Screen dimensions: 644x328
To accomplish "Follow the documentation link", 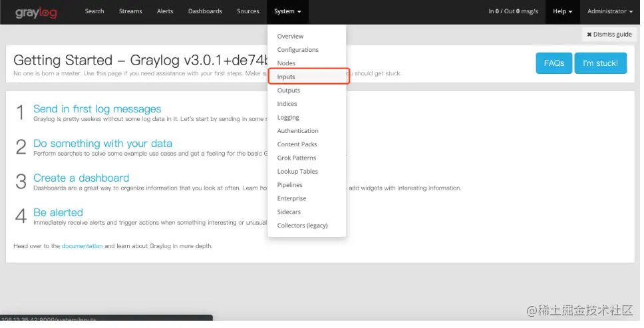I will (82, 246).
